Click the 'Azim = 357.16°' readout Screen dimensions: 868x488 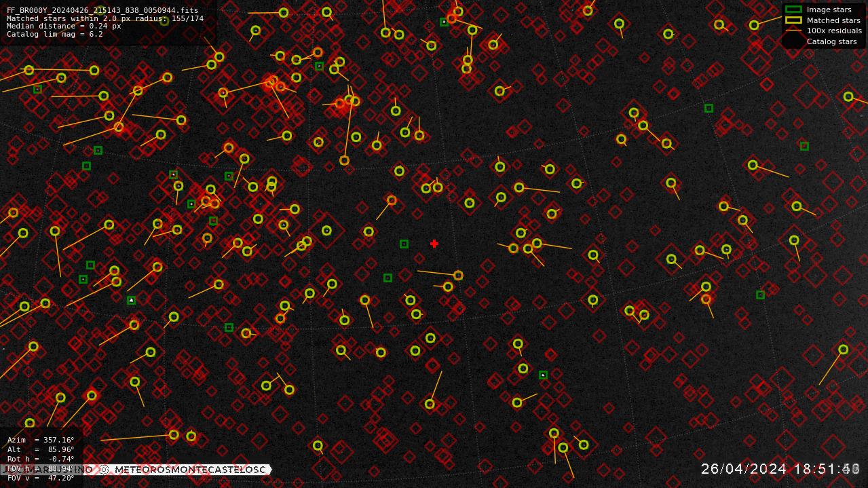(41, 440)
